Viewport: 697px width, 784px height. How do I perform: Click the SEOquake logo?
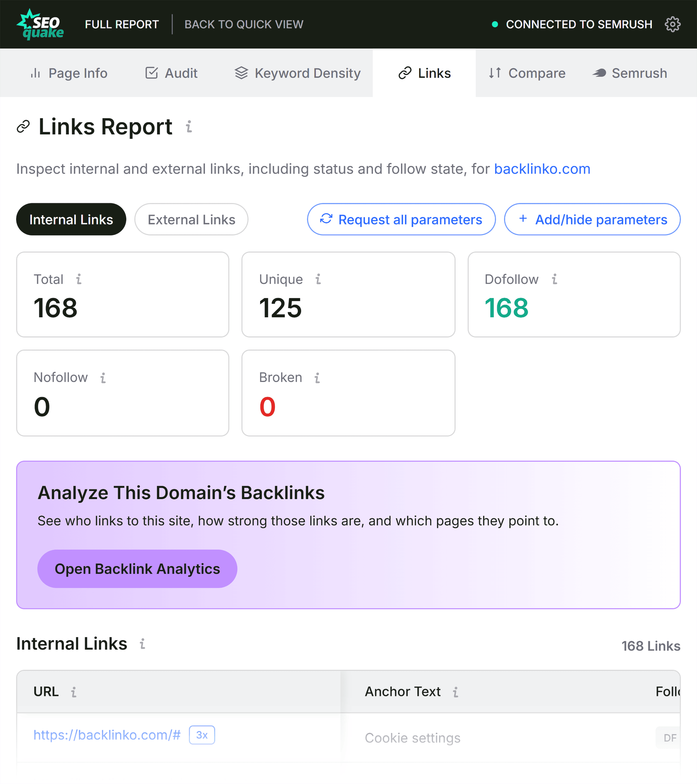click(40, 24)
